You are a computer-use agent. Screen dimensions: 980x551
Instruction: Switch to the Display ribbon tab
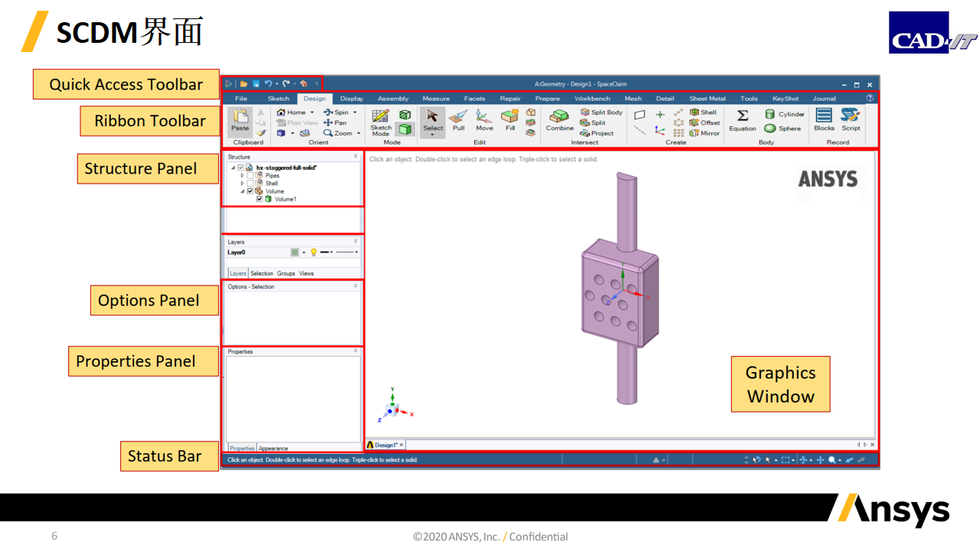(351, 98)
